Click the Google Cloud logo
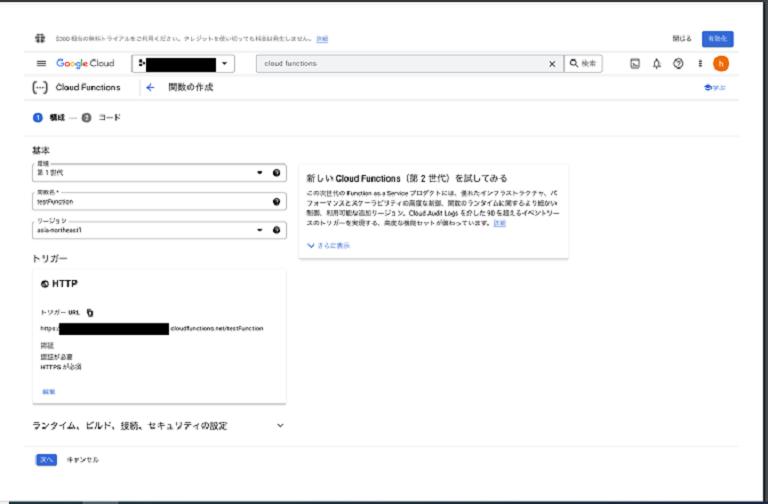Screen dimensions: 768x504 click(x=85, y=64)
